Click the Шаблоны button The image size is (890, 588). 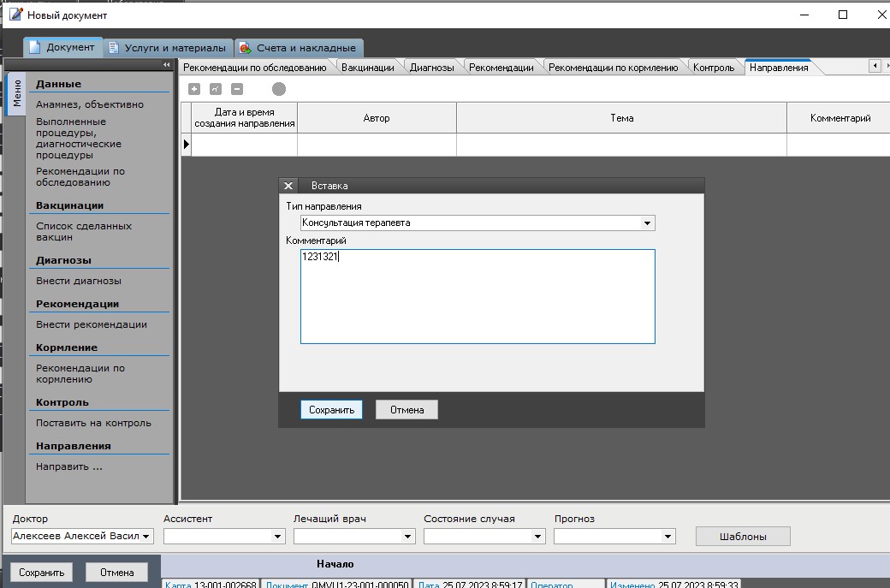tap(742, 537)
